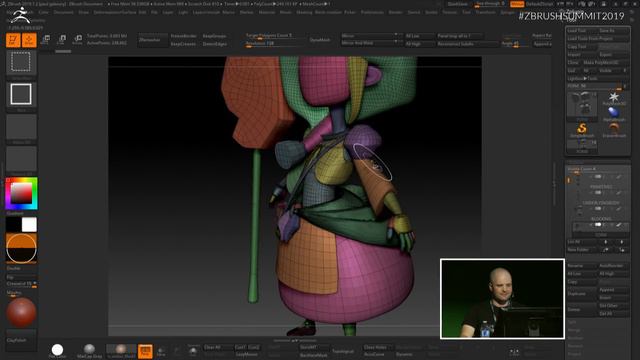
Task: Click the ZBrush logo icon
Action: click(x=20, y=15)
